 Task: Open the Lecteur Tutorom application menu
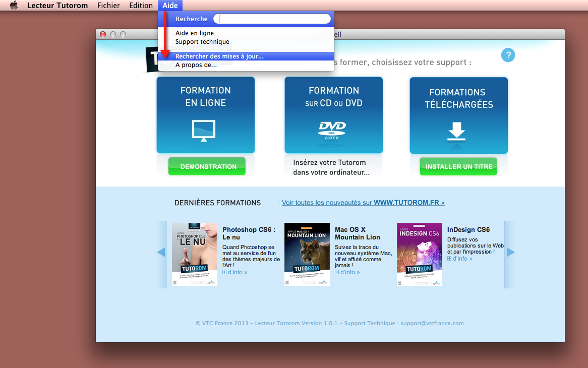(57, 5)
